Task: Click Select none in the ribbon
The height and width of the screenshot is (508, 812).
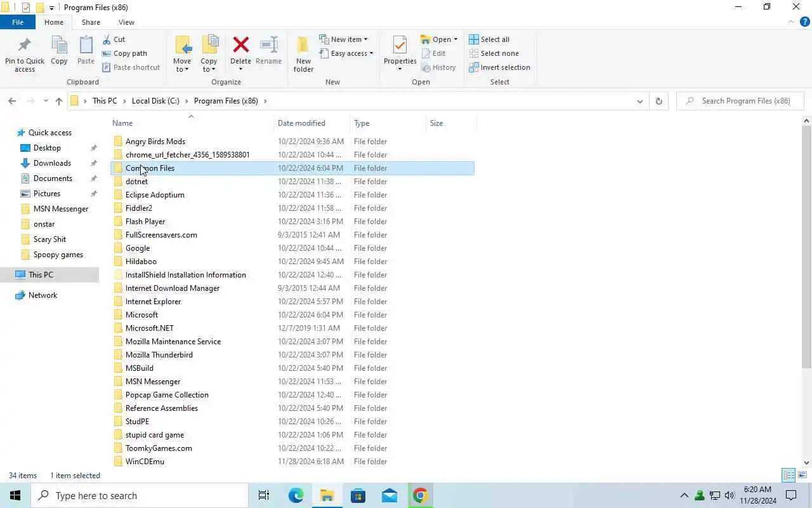Action: click(x=494, y=53)
